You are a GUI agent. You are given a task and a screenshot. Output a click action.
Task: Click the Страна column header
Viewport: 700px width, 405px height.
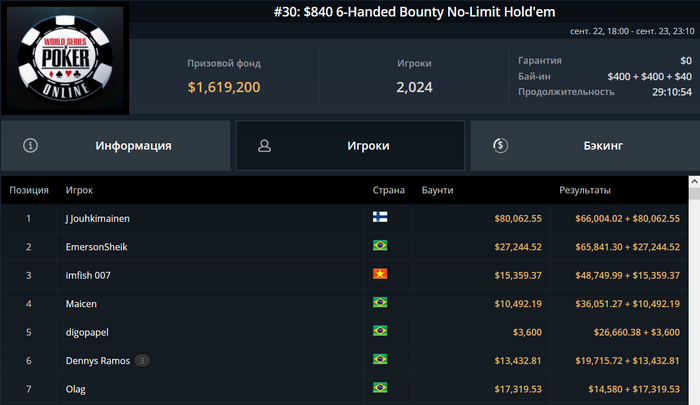click(x=388, y=190)
